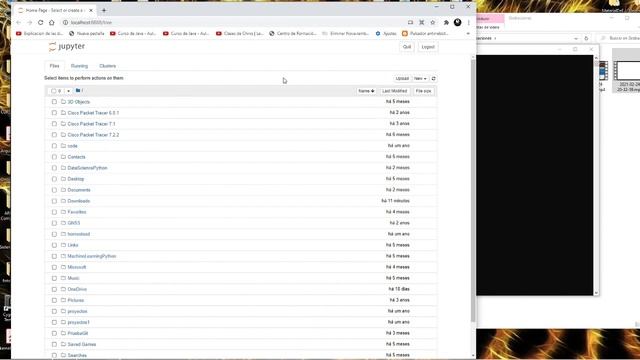This screenshot has height=360, width=640.
Task: Click the Logout button
Action: click(428, 47)
